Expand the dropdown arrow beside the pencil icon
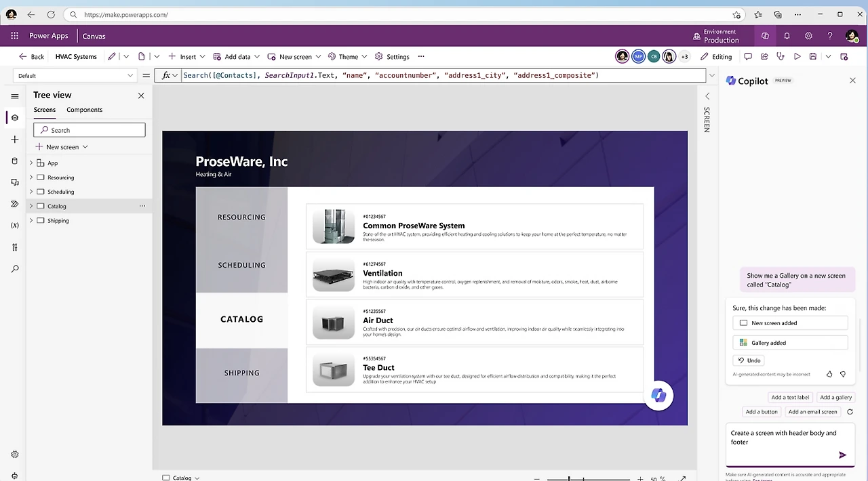This screenshot has height=481, width=868. pyautogui.click(x=126, y=57)
